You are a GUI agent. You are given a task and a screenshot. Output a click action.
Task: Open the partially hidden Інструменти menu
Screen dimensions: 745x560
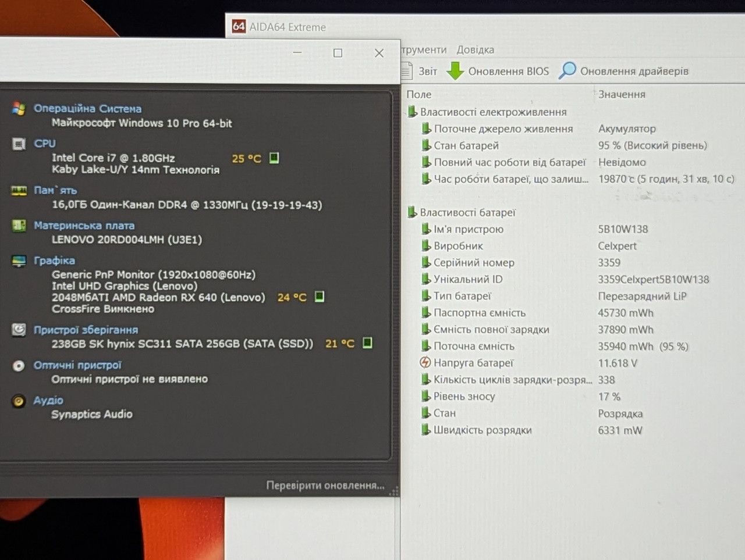pos(424,50)
